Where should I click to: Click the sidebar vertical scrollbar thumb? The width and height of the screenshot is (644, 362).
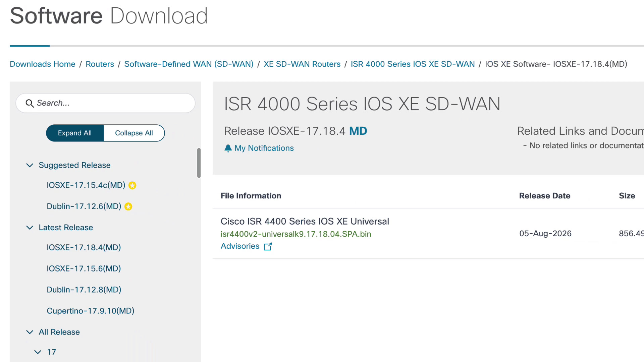(199, 163)
